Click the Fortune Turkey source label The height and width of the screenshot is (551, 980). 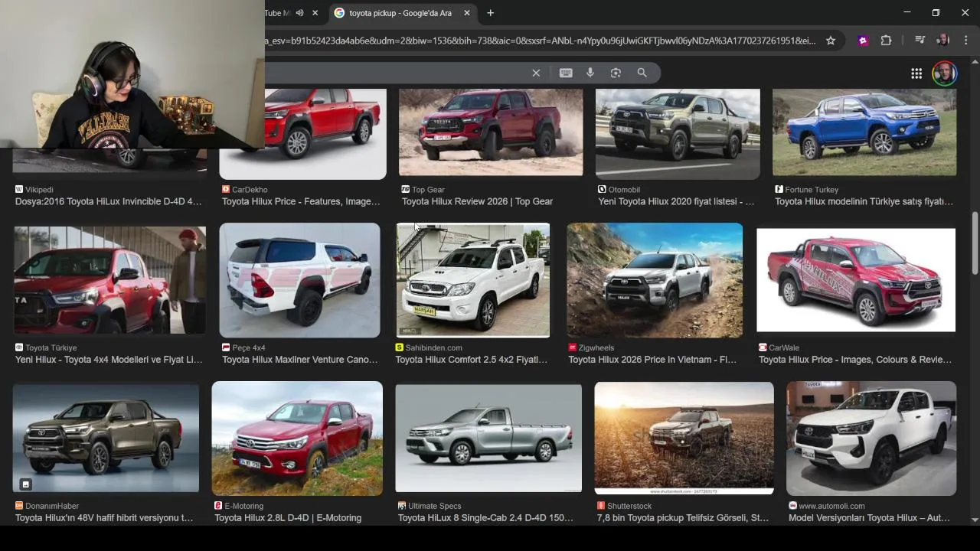coord(812,190)
